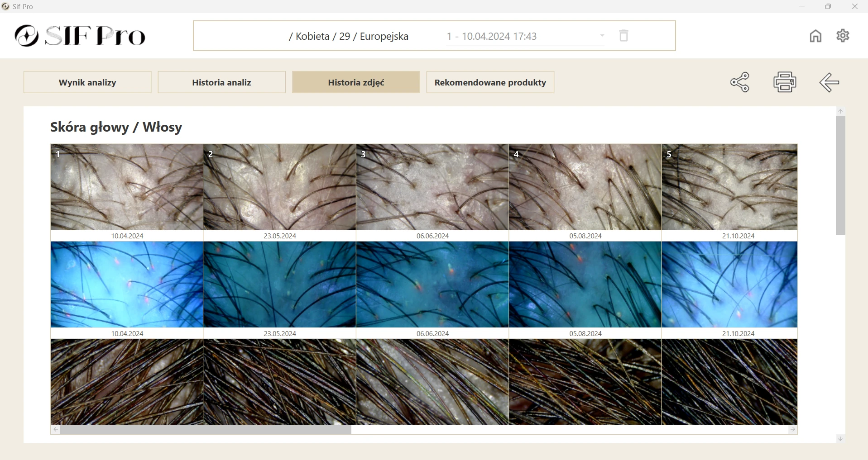The width and height of the screenshot is (868, 460).
Task: Print the photo history with the printer icon
Action: [x=785, y=82]
